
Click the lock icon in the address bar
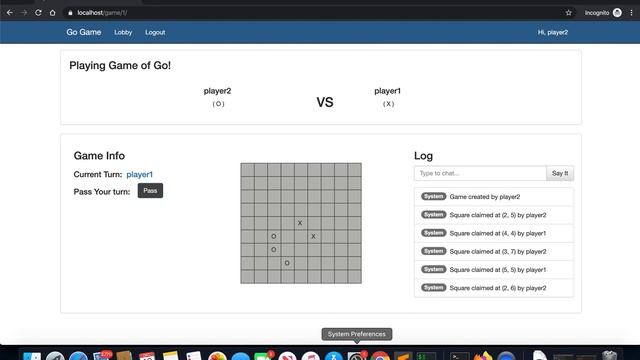point(70,13)
